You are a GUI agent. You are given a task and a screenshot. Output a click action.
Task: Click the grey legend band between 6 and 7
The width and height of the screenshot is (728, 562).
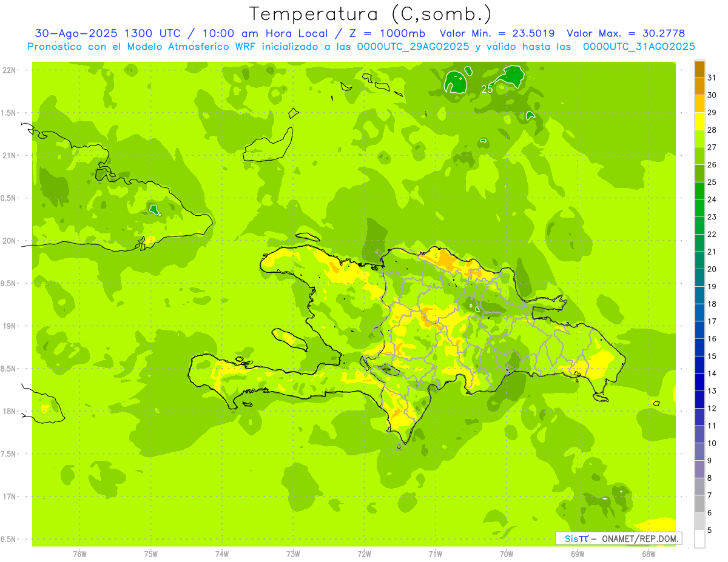click(700, 504)
